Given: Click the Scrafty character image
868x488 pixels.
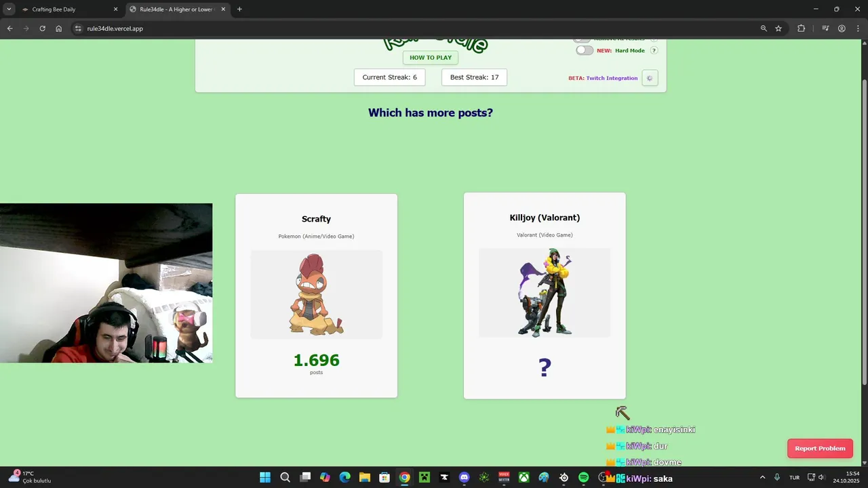Looking at the screenshot, I should coord(316,294).
